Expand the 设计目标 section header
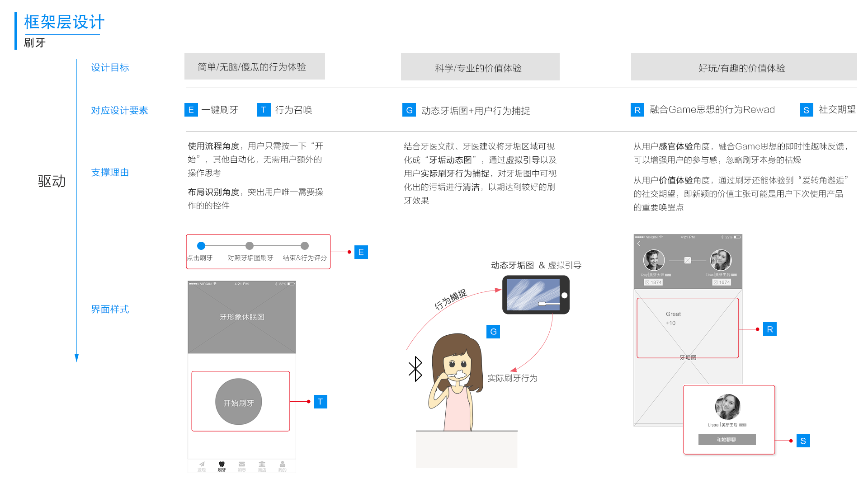868x488 pixels. coord(110,67)
